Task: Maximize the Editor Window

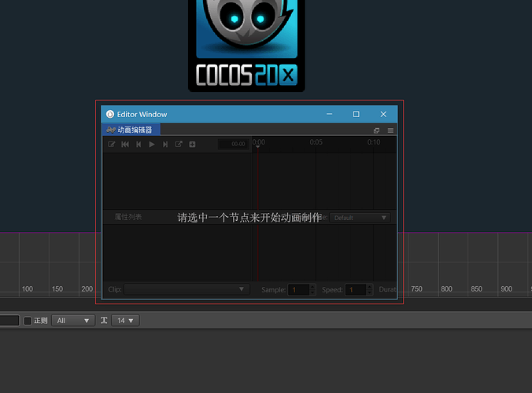Action: 356,114
